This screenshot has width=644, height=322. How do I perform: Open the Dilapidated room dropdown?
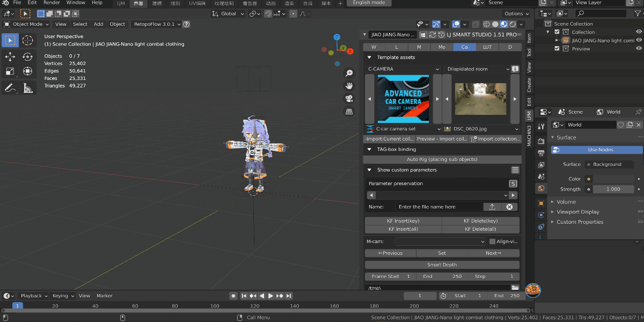477,69
